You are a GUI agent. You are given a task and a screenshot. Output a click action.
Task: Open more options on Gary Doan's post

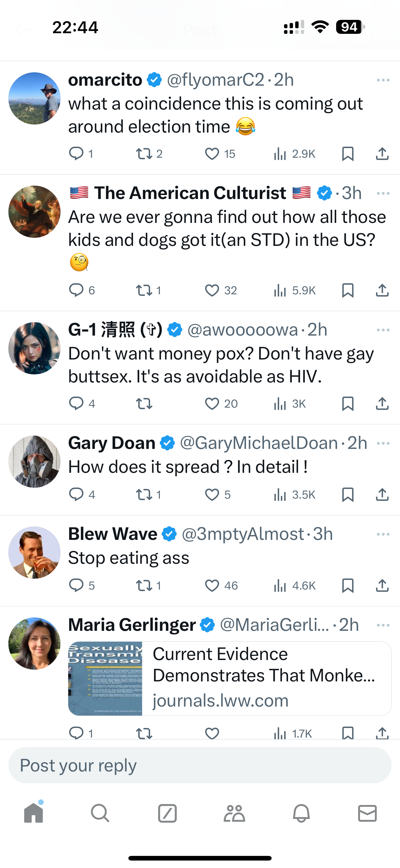click(x=383, y=443)
